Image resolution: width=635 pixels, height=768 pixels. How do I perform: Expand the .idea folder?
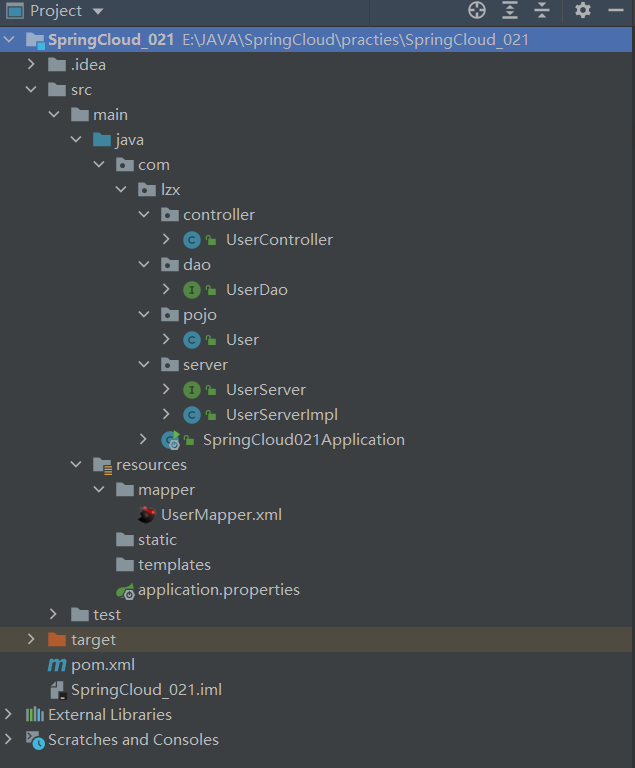[31, 64]
